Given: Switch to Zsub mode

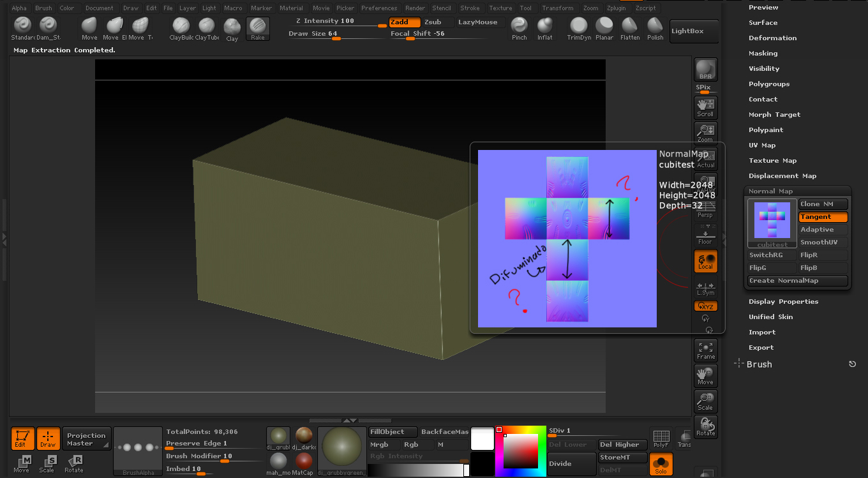Looking at the screenshot, I should click(x=438, y=22).
